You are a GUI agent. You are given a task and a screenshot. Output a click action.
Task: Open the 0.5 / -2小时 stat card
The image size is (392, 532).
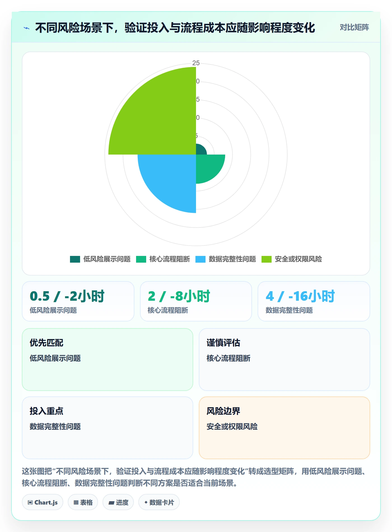[78, 301]
